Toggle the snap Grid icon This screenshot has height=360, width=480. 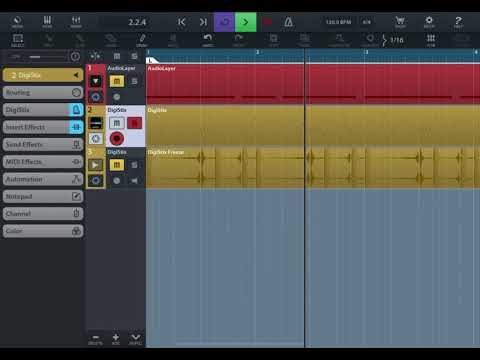(431, 40)
